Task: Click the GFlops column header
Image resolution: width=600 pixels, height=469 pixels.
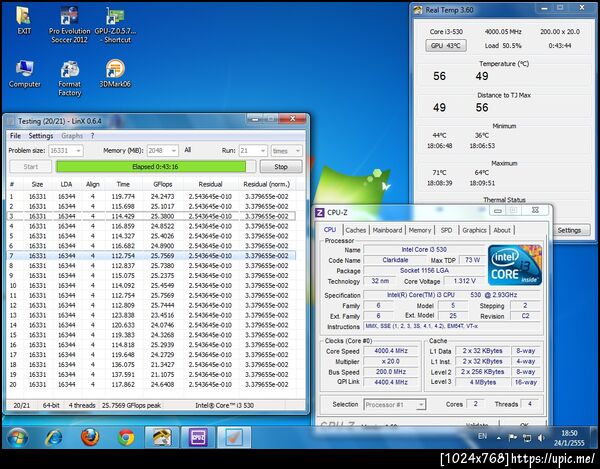Action: [x=163, y=184]
